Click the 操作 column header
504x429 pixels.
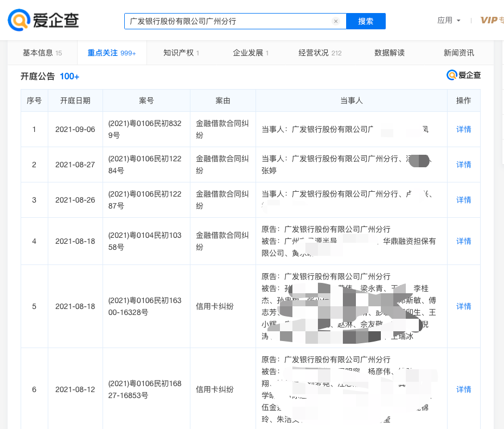click(x=463, y=100)
